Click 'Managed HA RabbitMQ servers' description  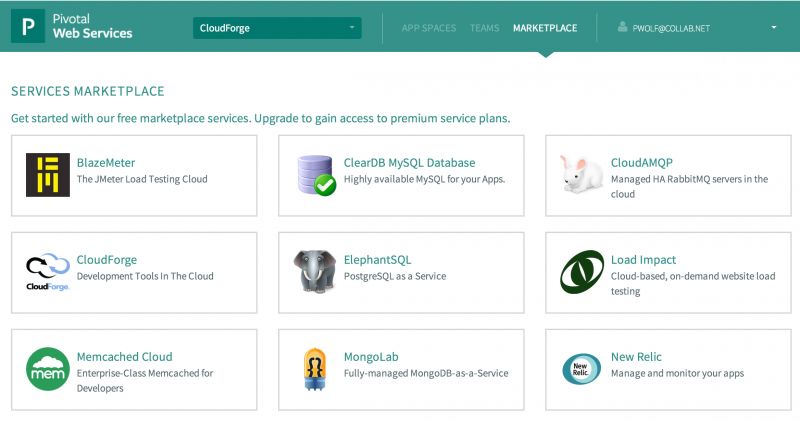(689, 186)
